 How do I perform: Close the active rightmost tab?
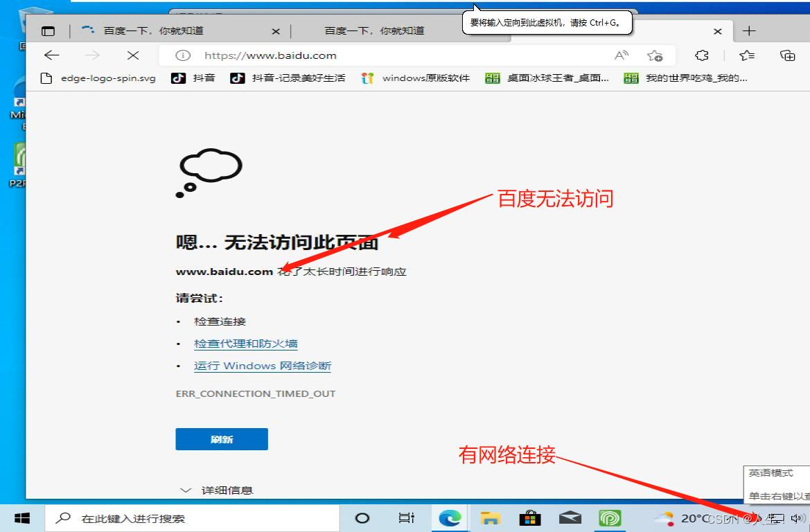718,31
